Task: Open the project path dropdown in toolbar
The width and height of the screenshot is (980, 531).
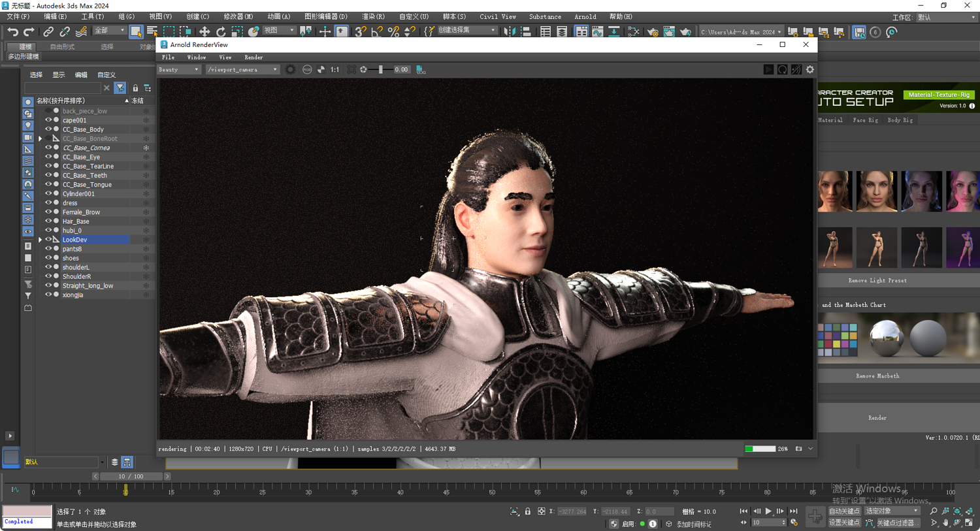Action: click(x=741, y=32)
